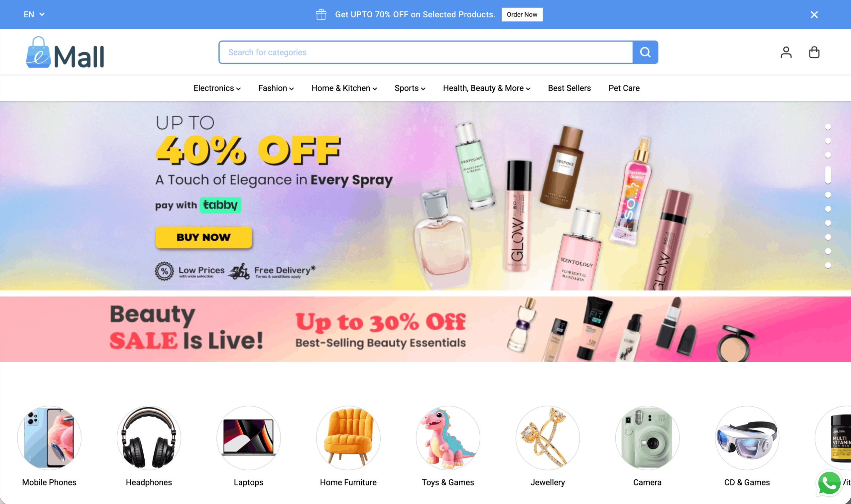
Task: Expand the Health, Beauty & More menu
Action: point(486,88)
